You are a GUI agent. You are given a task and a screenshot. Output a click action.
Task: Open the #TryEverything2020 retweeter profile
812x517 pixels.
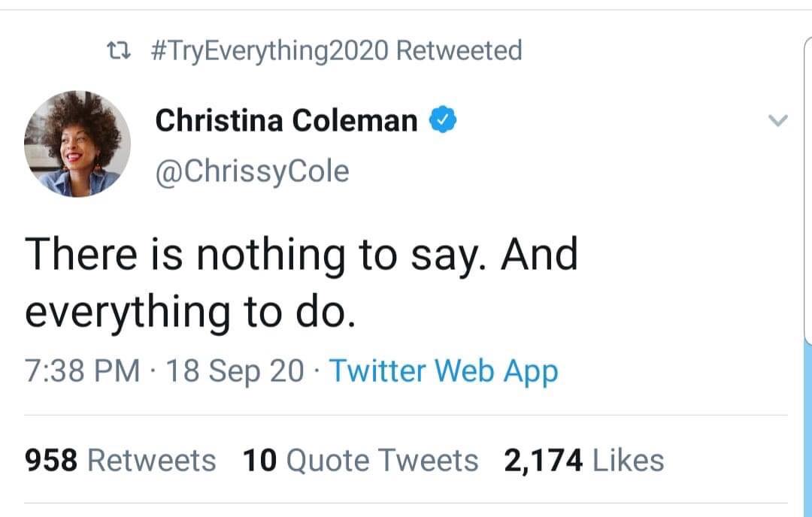270,51
